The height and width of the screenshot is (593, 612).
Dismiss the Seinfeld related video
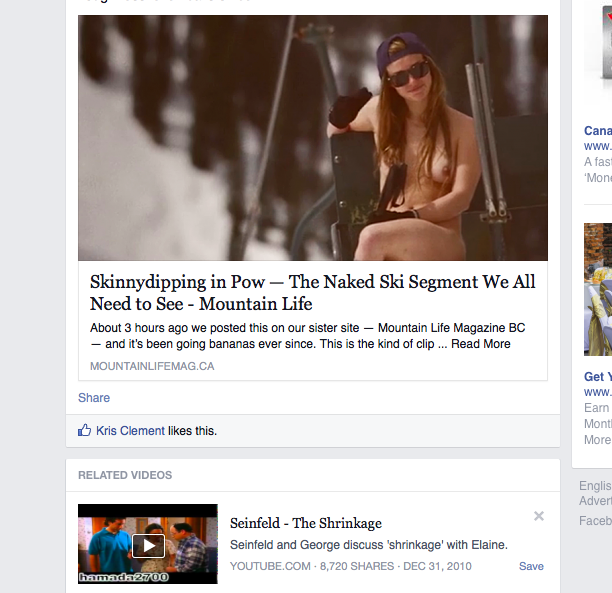[539, 516]
